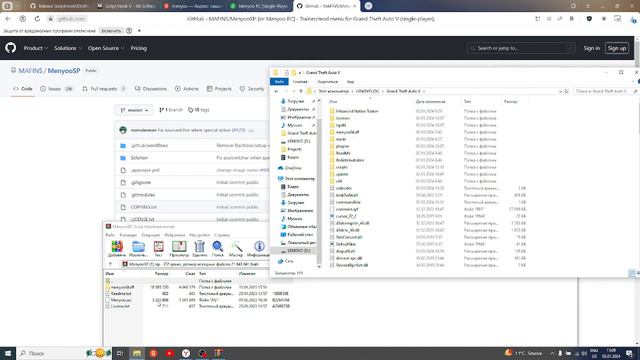Click browser back arrow
Image resolution: width=640 pixels, height=360 pixels.
[8, 19]
